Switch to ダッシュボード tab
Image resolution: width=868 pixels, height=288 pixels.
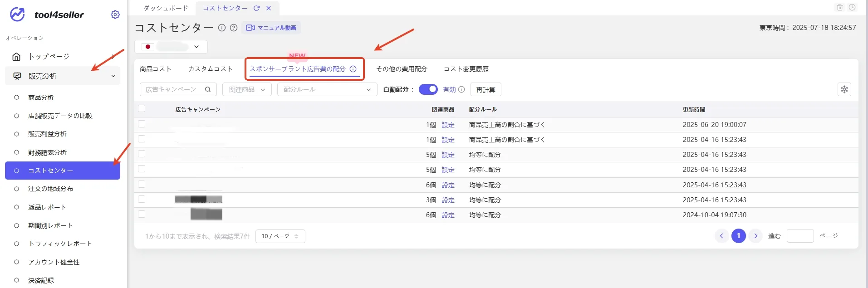click(166, 8)
